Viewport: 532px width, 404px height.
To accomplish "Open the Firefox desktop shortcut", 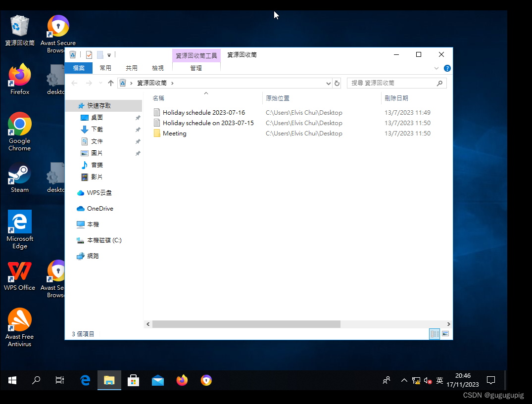I will 20,79.
